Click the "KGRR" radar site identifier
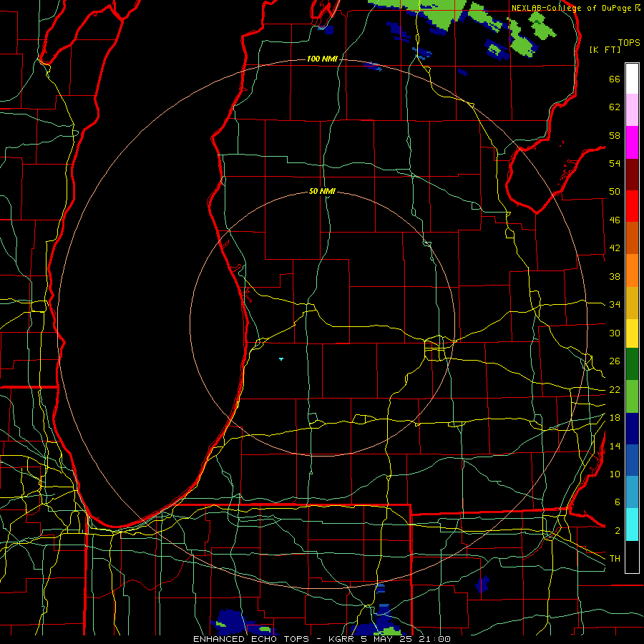644x644 pixels. [x=342, y=639]
